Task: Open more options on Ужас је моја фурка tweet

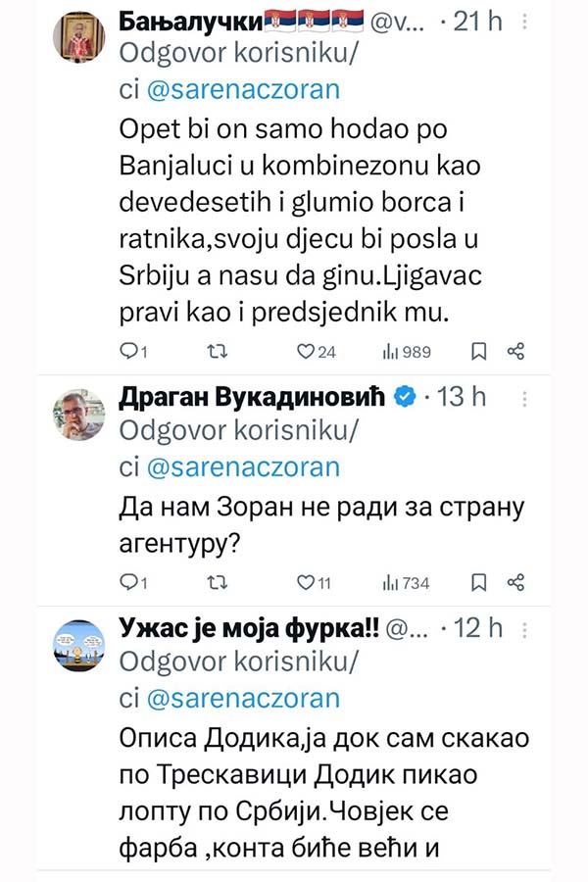Action: click(526, 628)
